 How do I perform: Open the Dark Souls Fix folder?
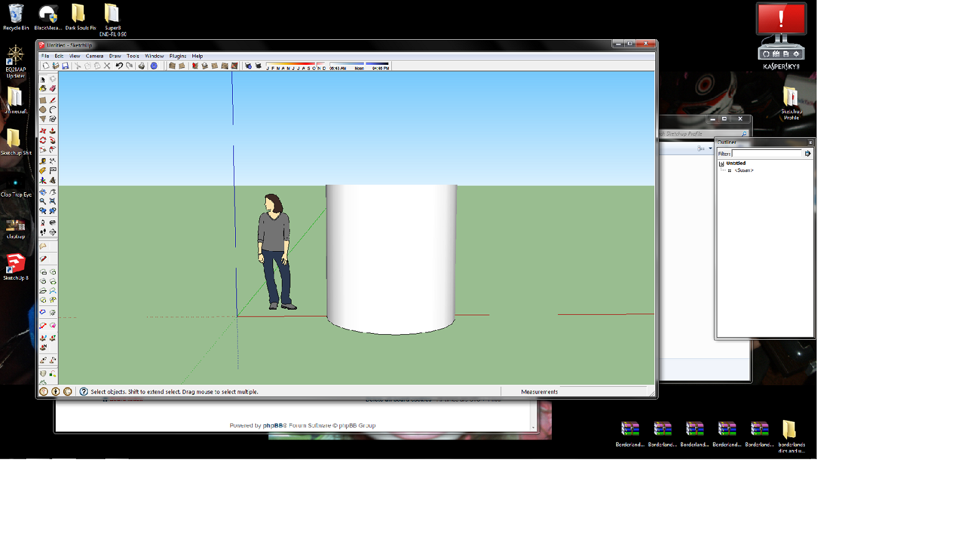(x=80, y=17)
